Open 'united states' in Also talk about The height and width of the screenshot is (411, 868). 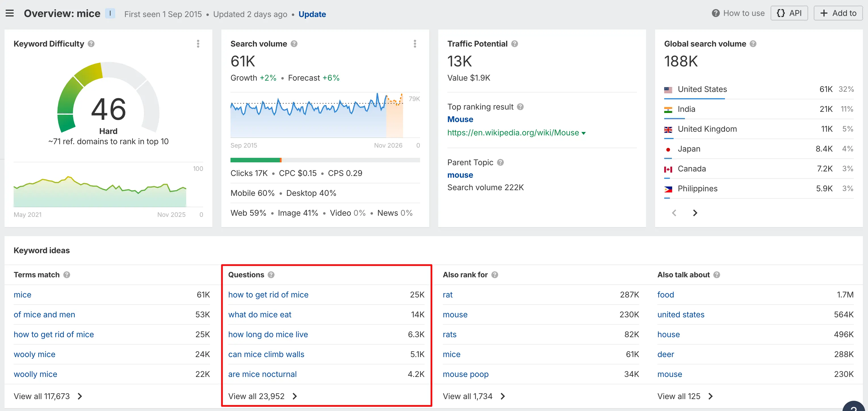(681, 315)
